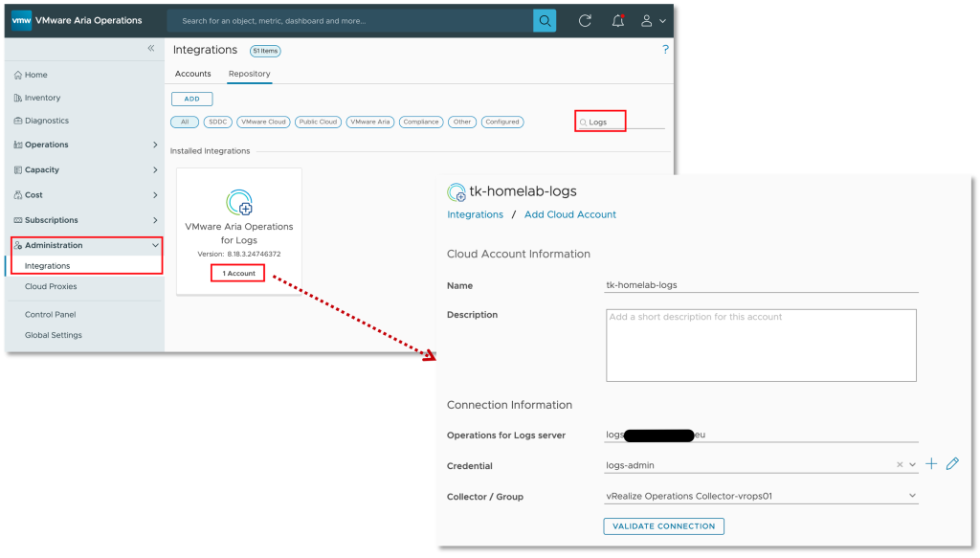
Task: Click the Home icon in sidebar
Action: click(x=17, y=75)
